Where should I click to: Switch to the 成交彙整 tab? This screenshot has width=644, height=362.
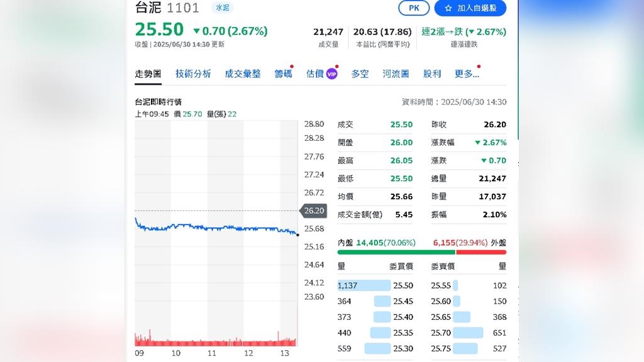click(243, 74)
